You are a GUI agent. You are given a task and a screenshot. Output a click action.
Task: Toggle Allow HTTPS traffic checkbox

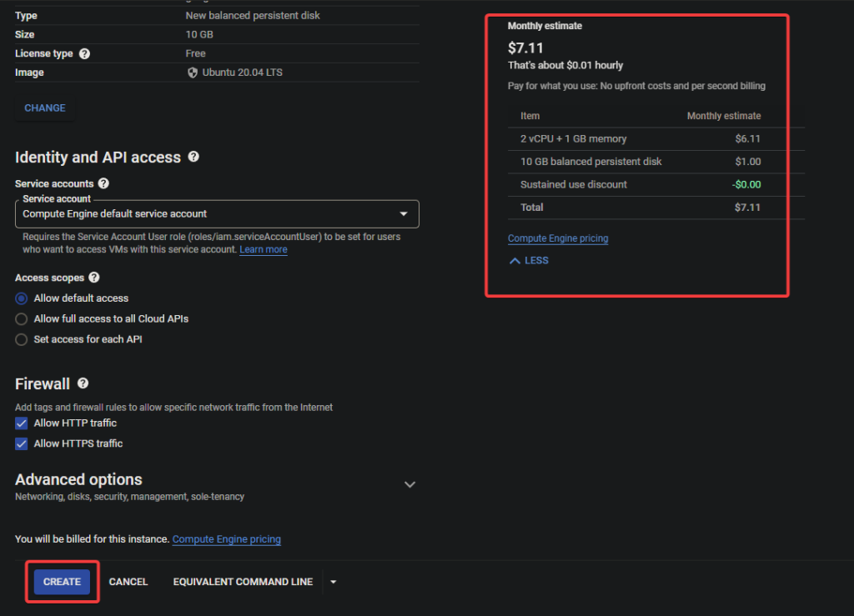(22, 444)
